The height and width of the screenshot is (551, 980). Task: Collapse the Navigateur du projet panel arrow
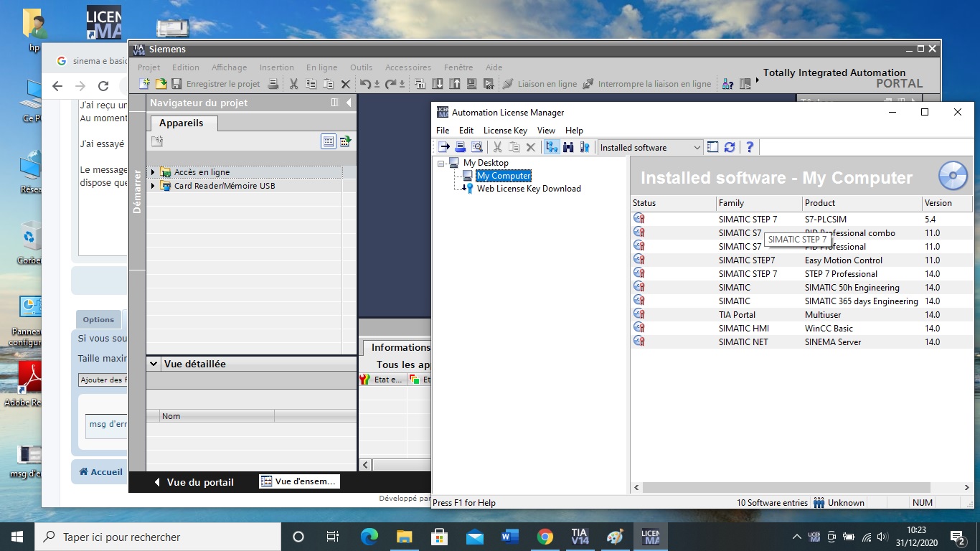point(349,103)
